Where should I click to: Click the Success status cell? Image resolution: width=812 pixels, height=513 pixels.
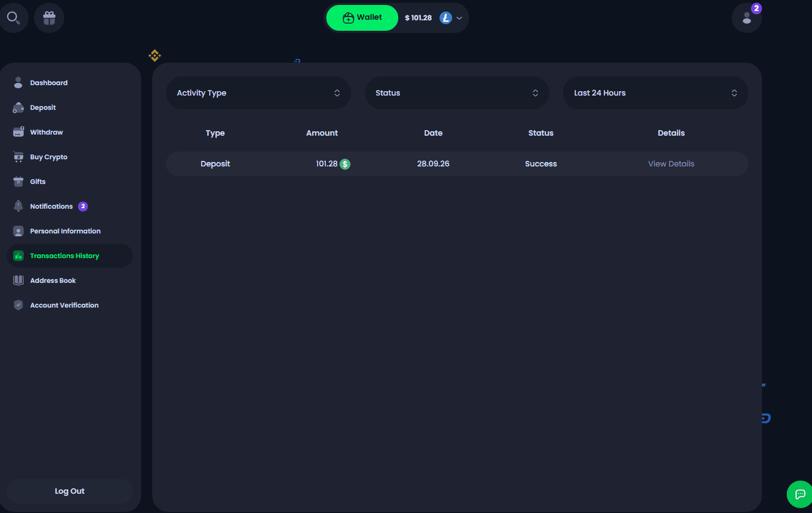(541, 164)
